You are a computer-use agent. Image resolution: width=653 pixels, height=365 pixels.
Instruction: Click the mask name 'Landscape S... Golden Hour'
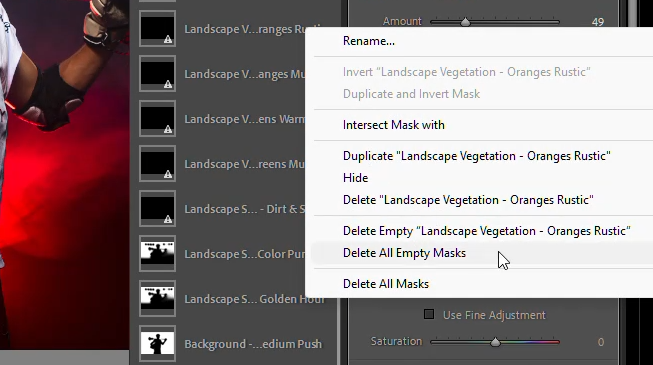tap(254, 299)
